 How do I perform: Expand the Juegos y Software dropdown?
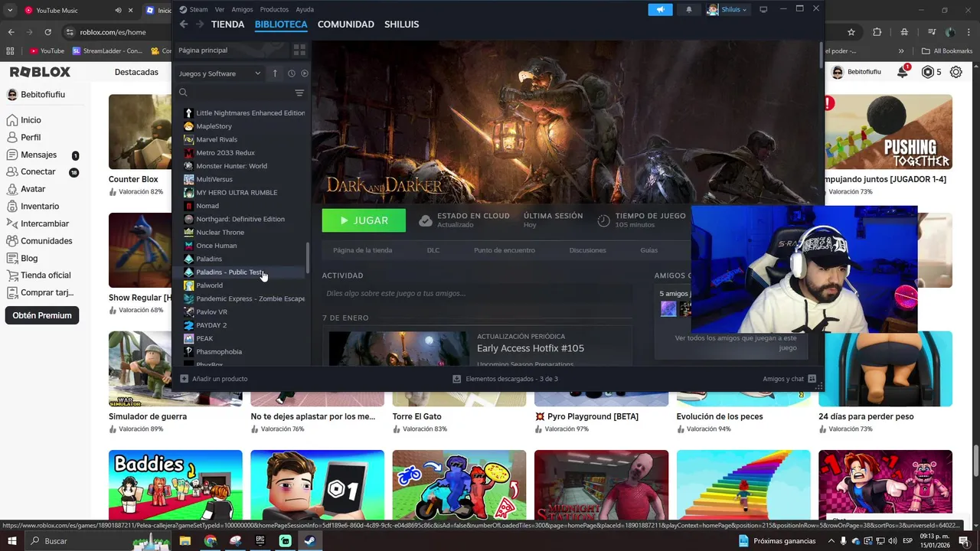point(220,73)
